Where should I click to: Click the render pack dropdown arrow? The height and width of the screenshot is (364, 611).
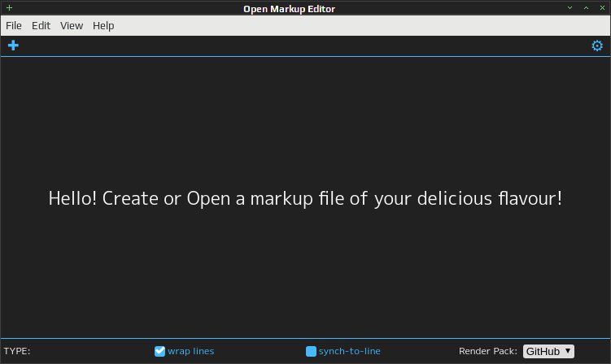pyautogui.click(x=568, y=351)
